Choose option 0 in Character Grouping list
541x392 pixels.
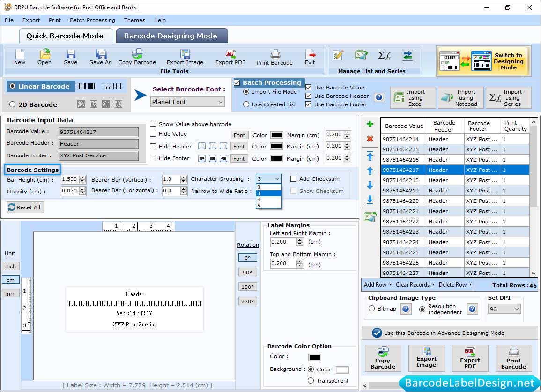tap(268, 187)
